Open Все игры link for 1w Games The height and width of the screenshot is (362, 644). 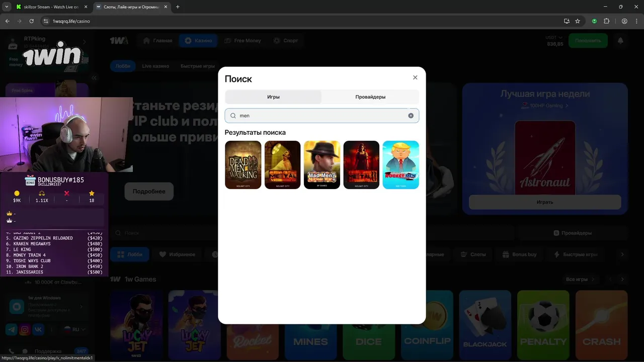(x=580, y=279)
